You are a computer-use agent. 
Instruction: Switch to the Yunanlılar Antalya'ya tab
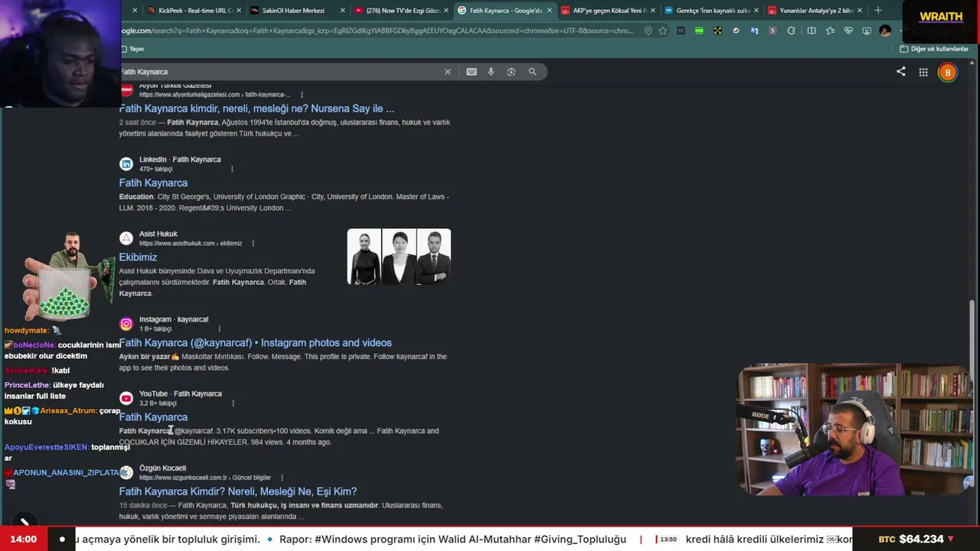815,11
